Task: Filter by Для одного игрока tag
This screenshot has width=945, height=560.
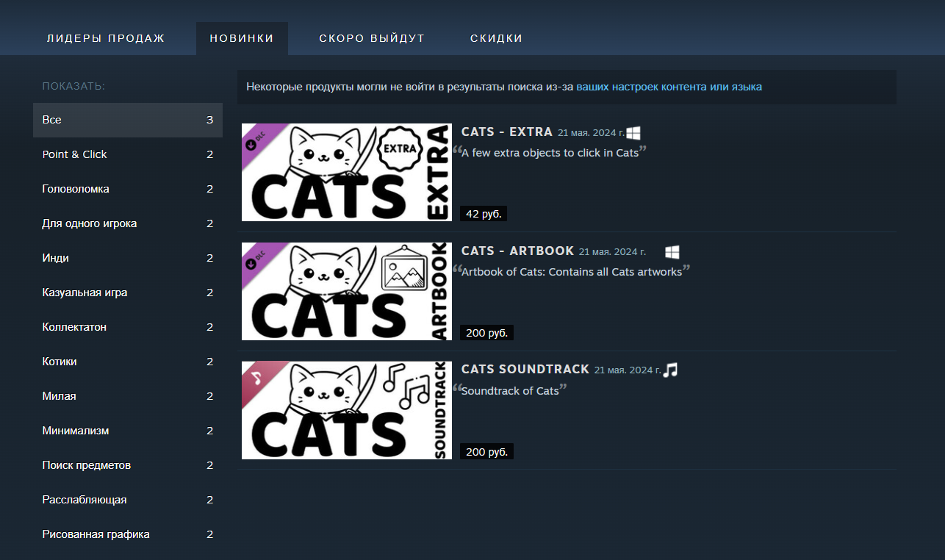Action: 128,223
